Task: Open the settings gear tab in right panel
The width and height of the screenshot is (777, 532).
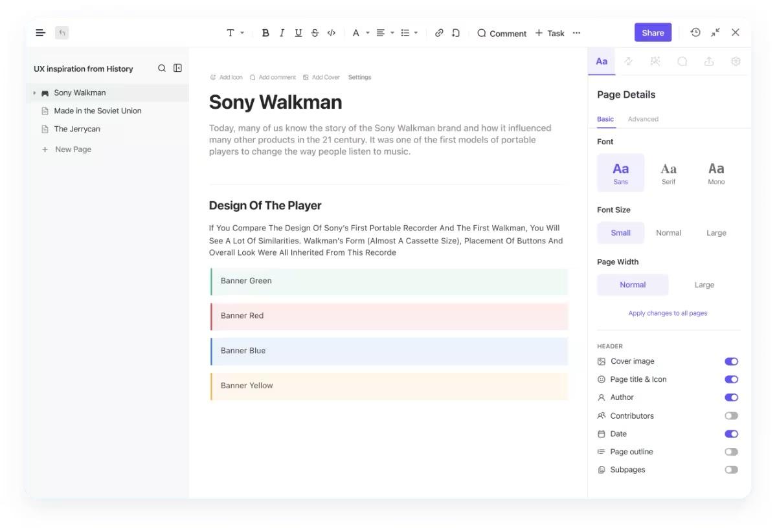Action: point(736,61)
